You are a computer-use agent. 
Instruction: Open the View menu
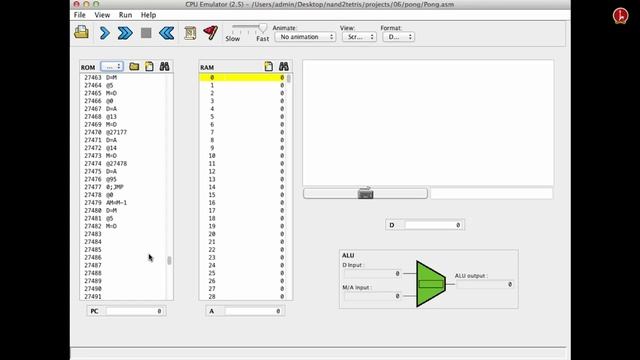(102, 15)
